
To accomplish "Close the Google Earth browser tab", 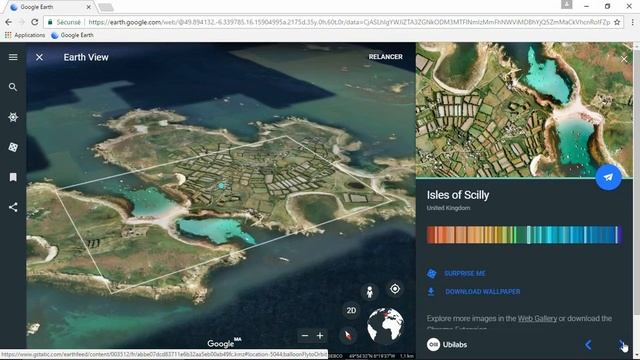I will (x=89, y=7).
